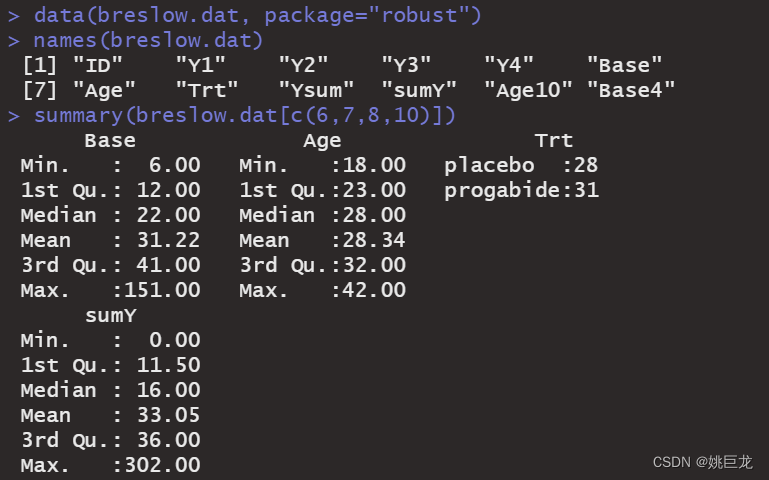769x480 pixels.
Task: Click the CSDN @姚巨龙 watermark
Action: pyautogui.click(x=702, y=462)
